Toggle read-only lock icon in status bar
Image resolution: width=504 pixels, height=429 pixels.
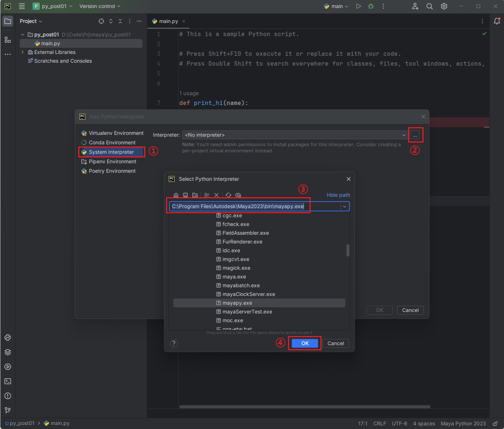click(x=495, y=424)
